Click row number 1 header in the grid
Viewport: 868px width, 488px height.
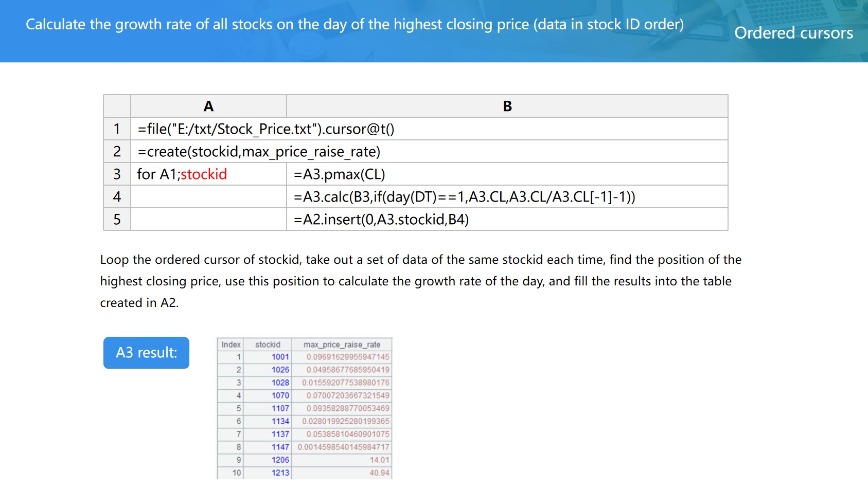[117, 129]
